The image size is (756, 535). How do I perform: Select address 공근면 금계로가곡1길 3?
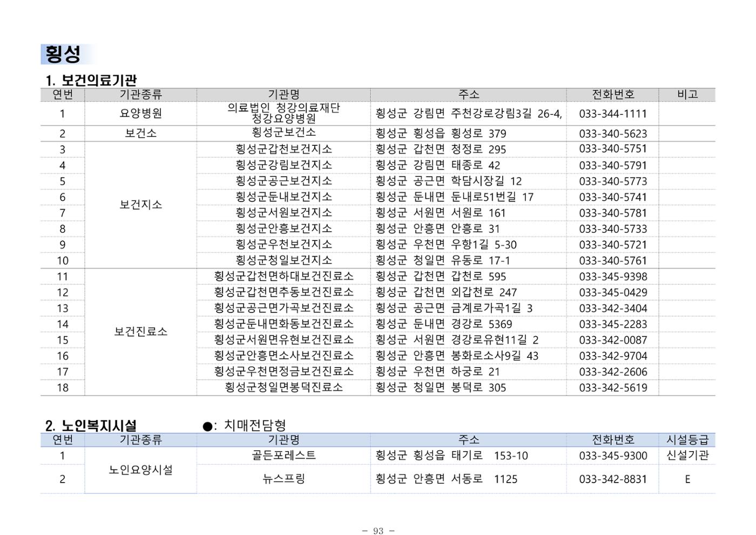473,309
